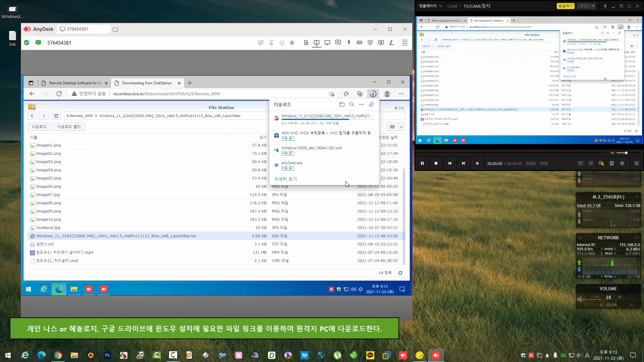Open 자세히 보기 link in downloads
The width and height of the screenshot is (644, 362).
point(285,179)
